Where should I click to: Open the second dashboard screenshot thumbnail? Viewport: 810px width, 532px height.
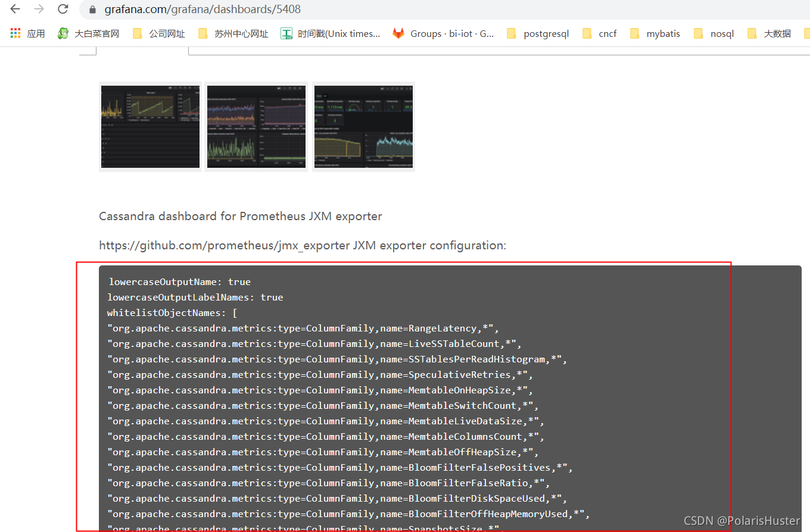pyautogui.click(x=256, y=127)
